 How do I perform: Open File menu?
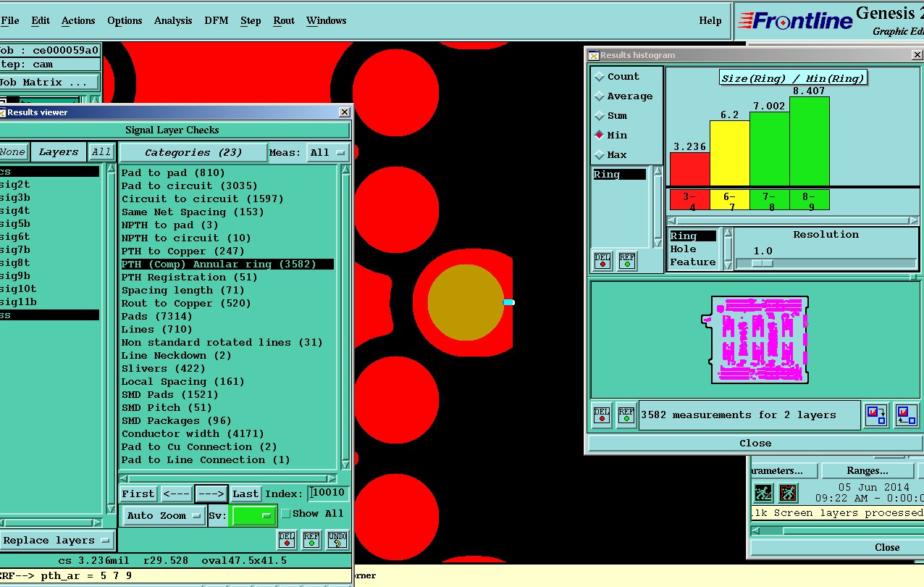click(10, 20)
